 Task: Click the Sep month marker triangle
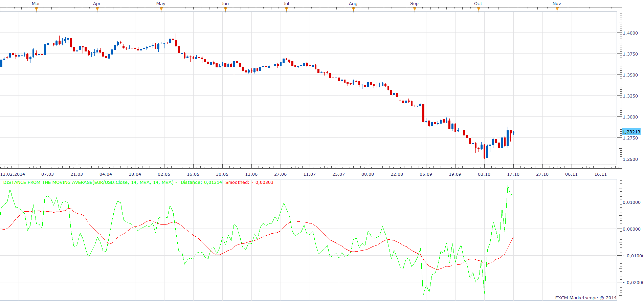(x=415, y=9)
